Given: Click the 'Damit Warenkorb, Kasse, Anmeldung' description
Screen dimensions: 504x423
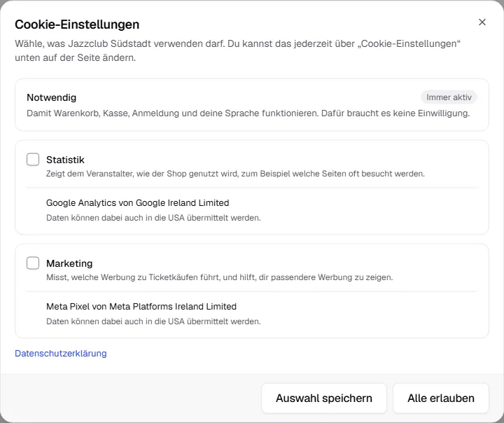Looking at the screenshot, I should coord(248,113).
